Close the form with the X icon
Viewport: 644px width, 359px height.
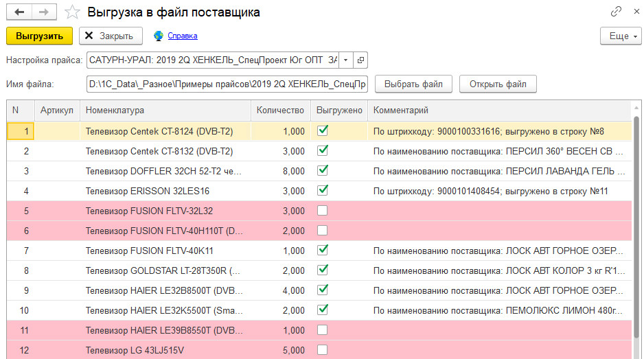636,12
